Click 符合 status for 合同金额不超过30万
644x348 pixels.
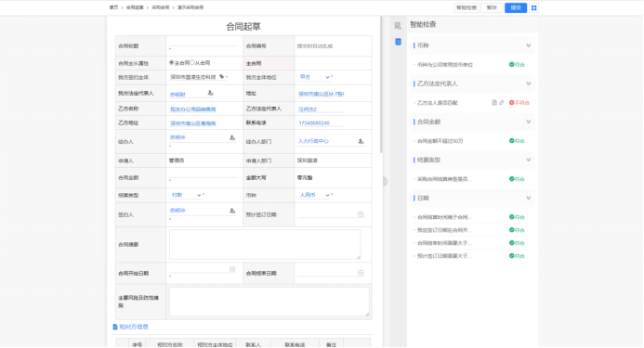(x=517, y=141)
